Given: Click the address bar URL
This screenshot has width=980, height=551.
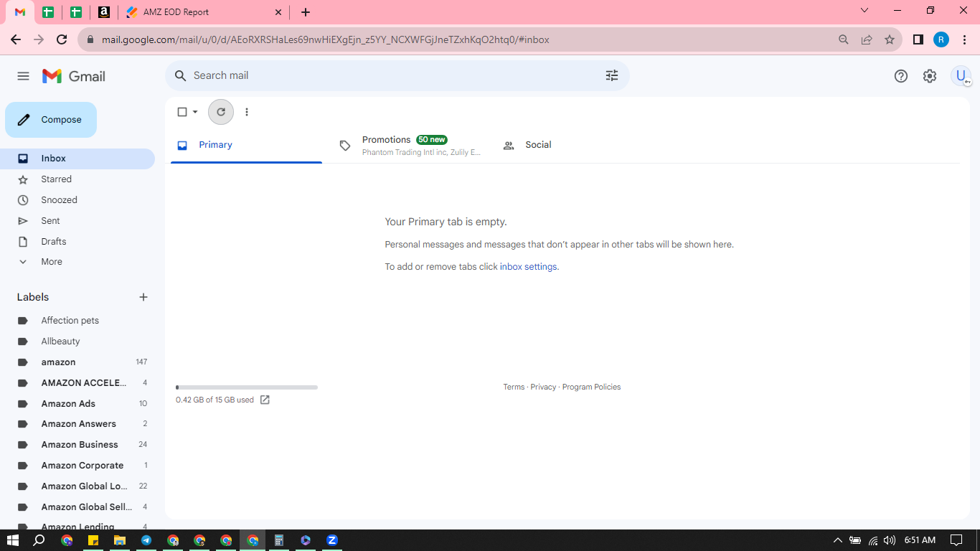Looking at the screenshot, I should click(325, 40).
